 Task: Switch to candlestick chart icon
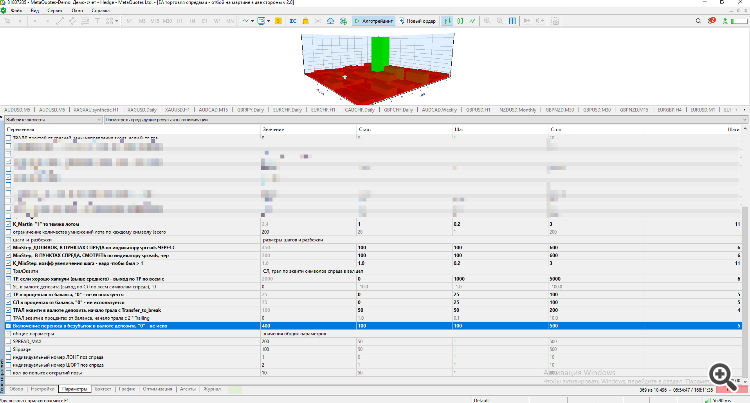click(x=460, y=21)
